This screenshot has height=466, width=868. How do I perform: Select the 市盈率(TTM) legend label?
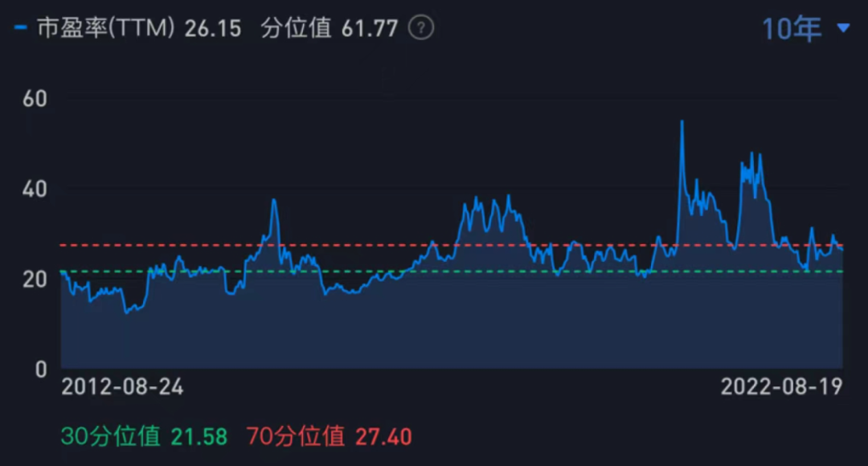pyautogui.click(x=106, y=28)
